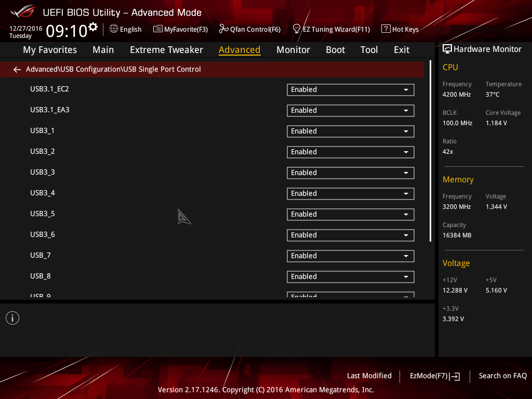The height and width of the screenshot is (399, 532).
Task: Open the Monitor tab
Action: tap(293, 50)
